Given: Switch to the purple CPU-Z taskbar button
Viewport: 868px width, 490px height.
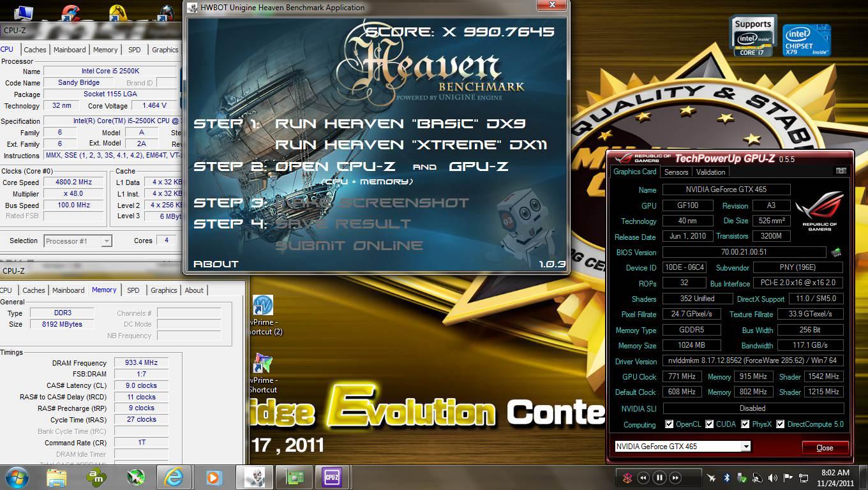Looking at the screenshot, I should [332, 477].
